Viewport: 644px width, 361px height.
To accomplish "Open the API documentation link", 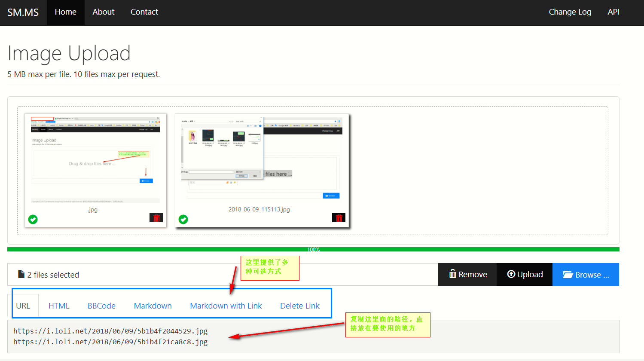I will click(x=613, y=12).
